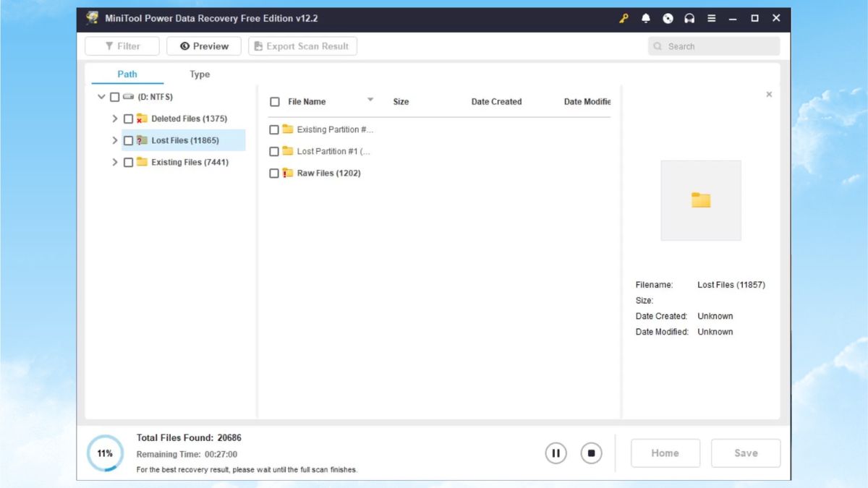The height and width of the screenshot is (488, 868).
Task: Stop the scan
Action: (591, 453)
